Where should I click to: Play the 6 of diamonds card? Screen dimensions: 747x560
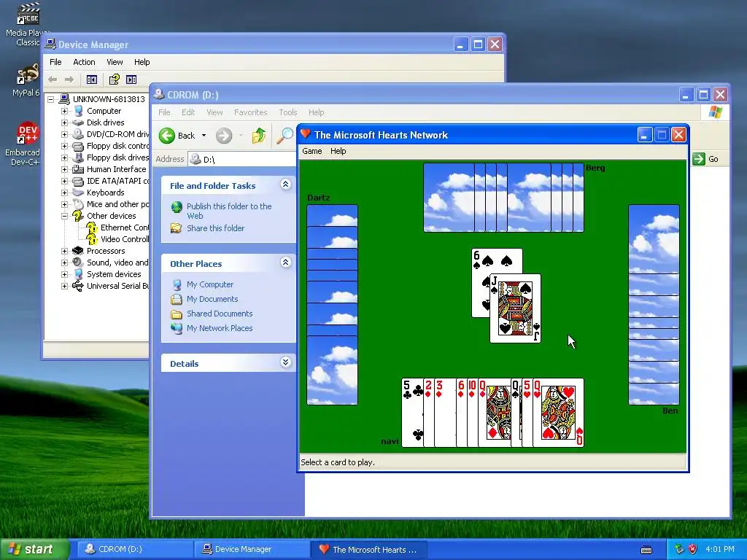coord(462,413)
